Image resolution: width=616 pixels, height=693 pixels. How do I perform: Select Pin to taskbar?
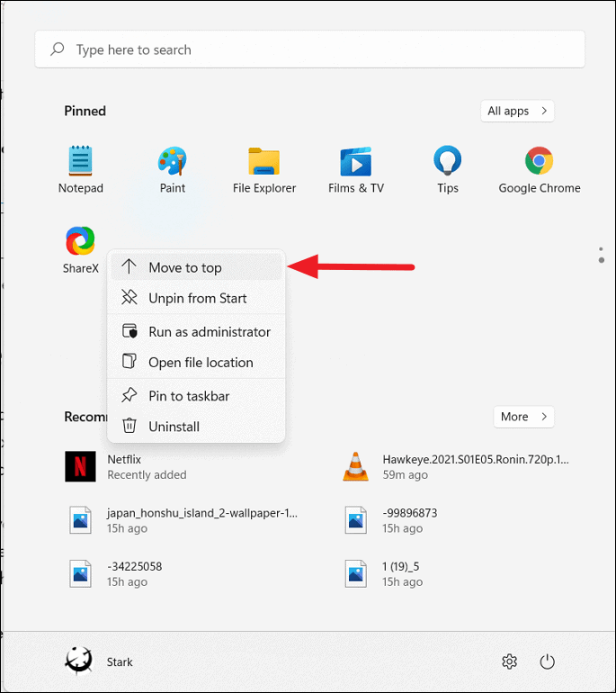pyautogui.click(x=196, y=396)
